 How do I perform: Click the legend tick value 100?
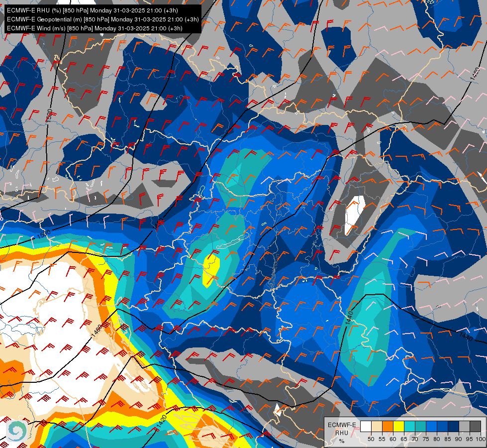(481, 439)
